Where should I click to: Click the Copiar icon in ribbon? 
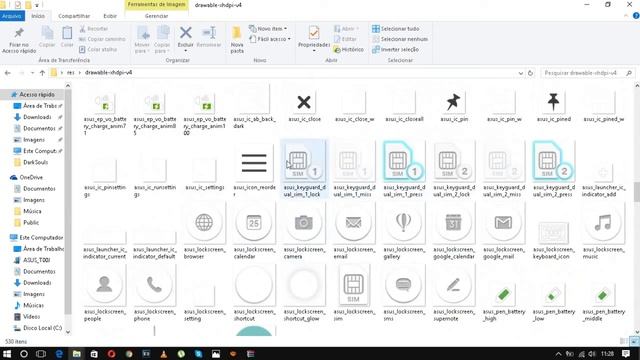pyautogui.click(x=47, y=33)
